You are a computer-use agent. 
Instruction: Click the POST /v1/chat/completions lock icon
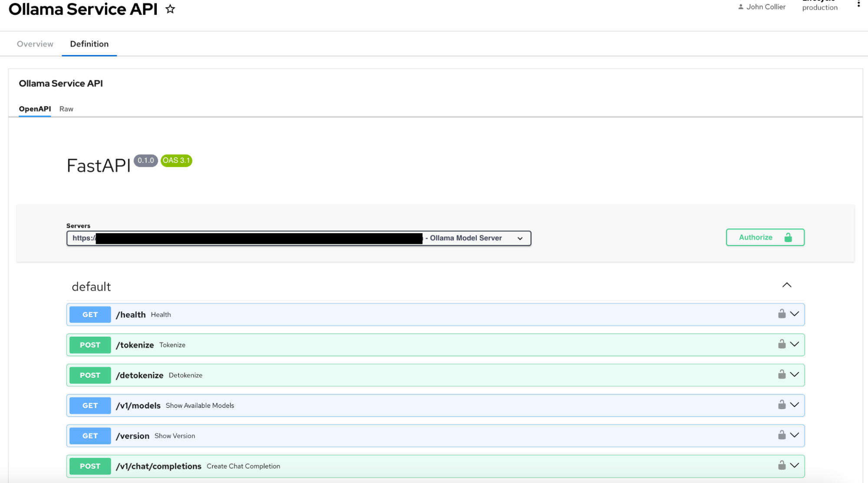click(782, 465)
